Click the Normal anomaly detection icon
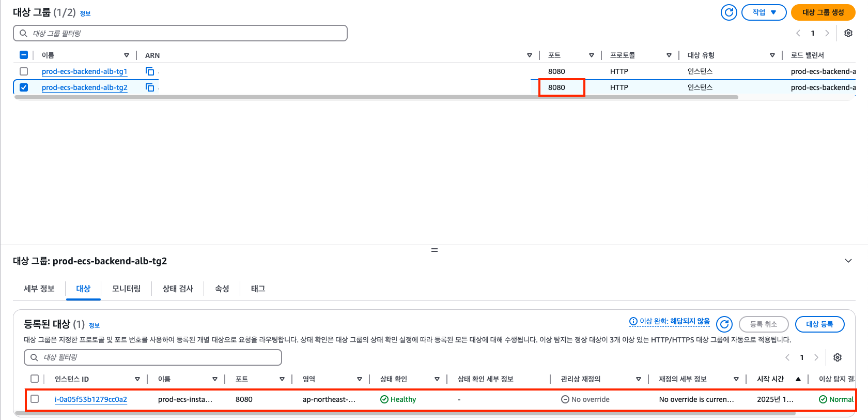This screenshot has height=420, width=868. [x=823, y=399]
